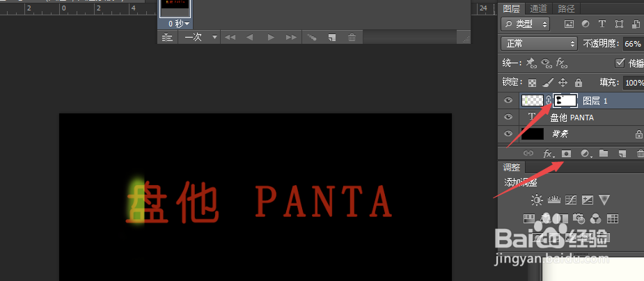644x281 pixels.
Task: Select the 图层 1 layer mask thumbnail
Action: (565, 100)
